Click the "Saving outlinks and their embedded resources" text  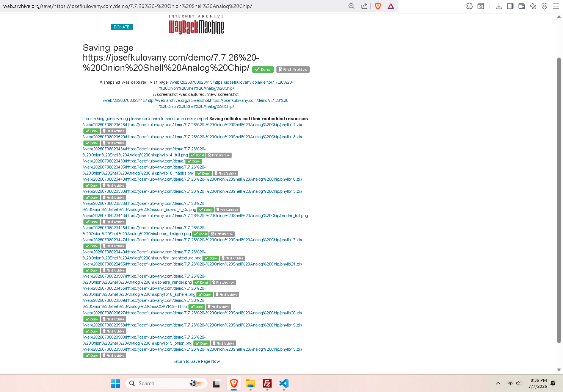[x=259, y=119]
